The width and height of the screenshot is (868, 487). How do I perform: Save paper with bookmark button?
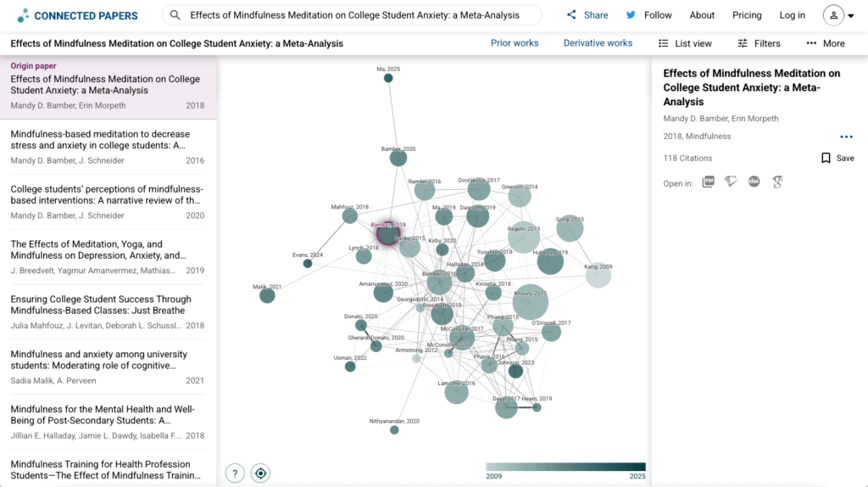point(837,158)
